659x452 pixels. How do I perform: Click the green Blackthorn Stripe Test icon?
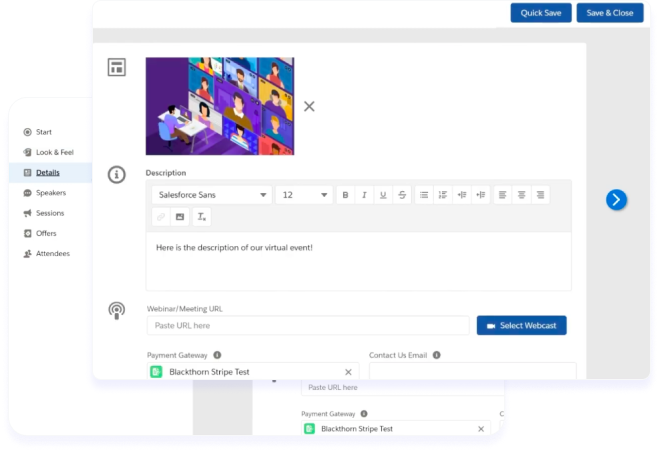(x=156, y=372)
